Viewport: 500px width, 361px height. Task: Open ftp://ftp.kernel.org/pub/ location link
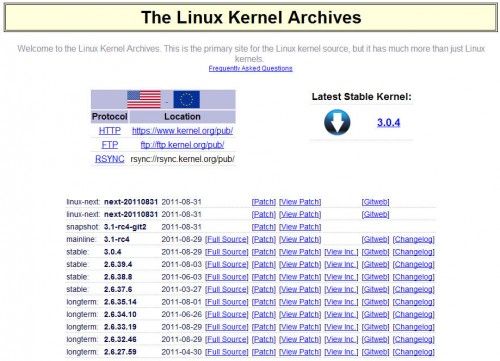pyautogui.click(x=182, y=145)
